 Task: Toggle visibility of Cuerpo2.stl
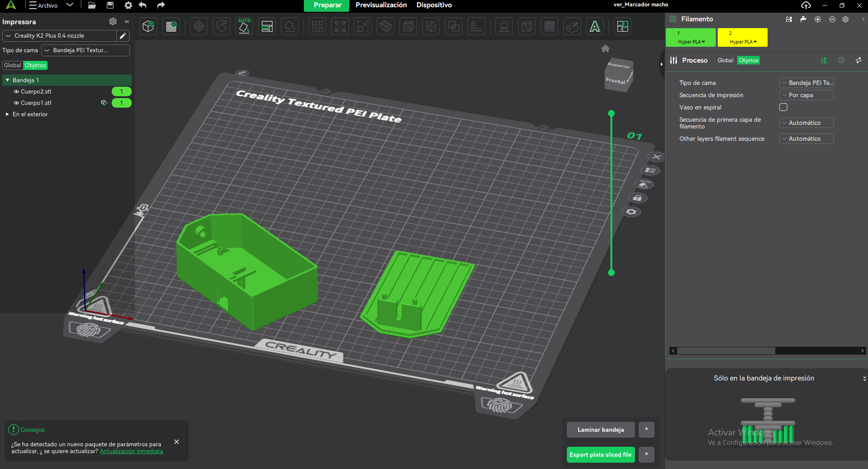coord(16,92)
